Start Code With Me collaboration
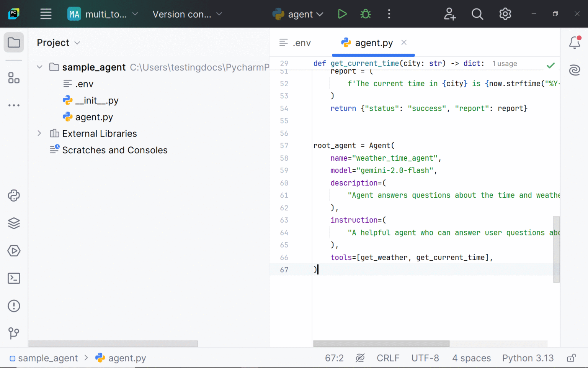This screenshot has width=588, height=368. click(450, 14)
